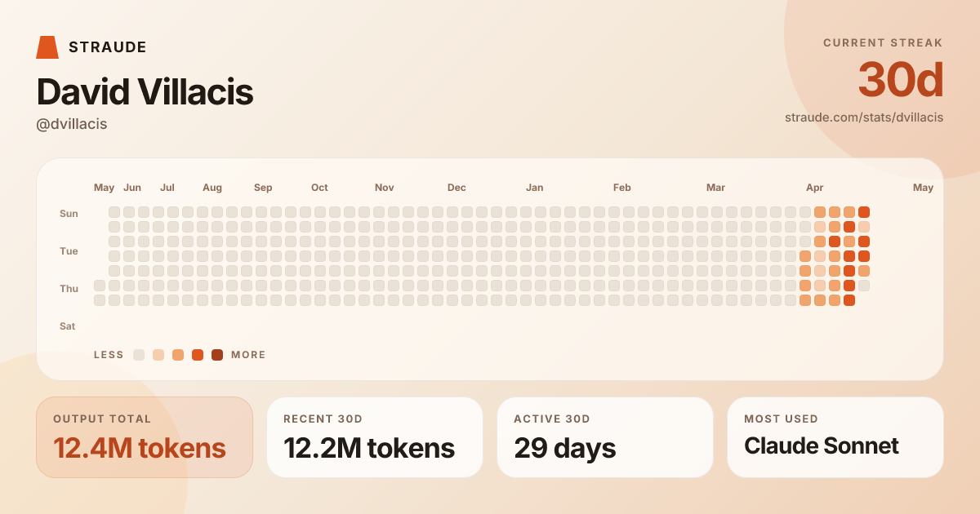980x514 pixels.
Task: Click the Sunday cell in last heatmap column
Action: point(864,212)
